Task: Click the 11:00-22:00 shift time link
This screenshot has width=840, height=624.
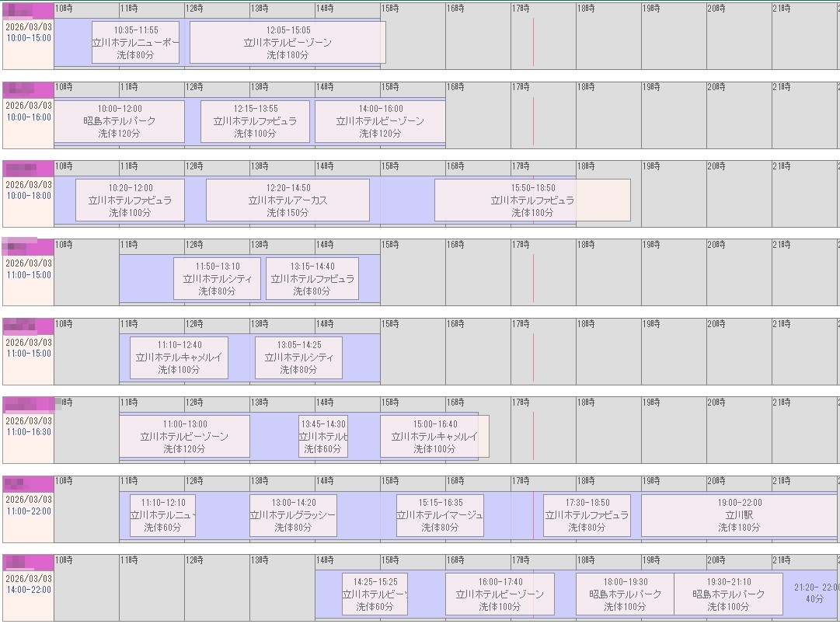Action: (29, 511)
